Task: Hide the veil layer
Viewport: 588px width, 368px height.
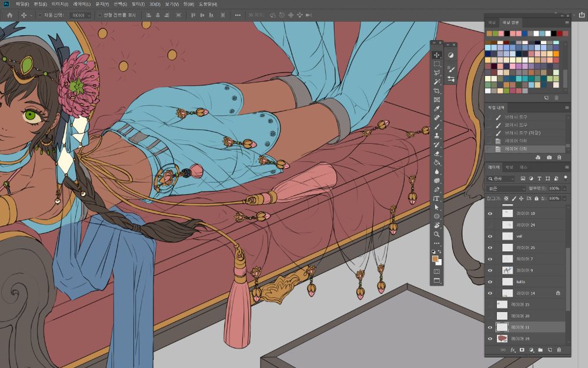Action: (x=490, y=236)
